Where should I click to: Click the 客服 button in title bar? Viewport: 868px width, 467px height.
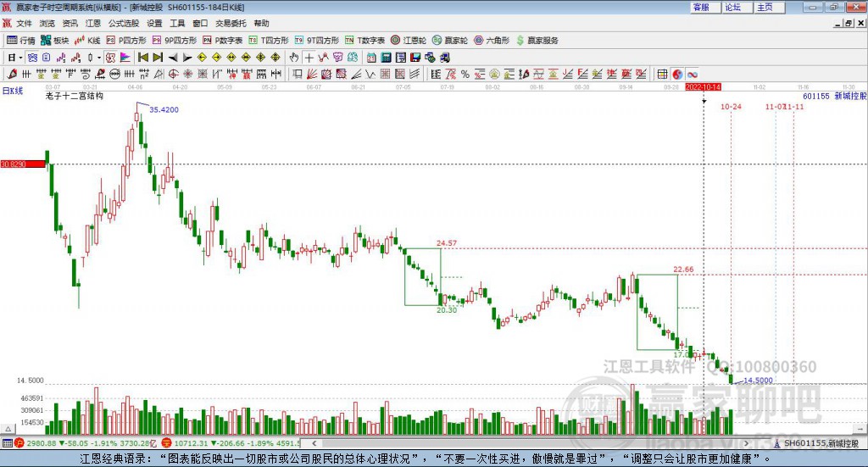click(x=705, y=7)
